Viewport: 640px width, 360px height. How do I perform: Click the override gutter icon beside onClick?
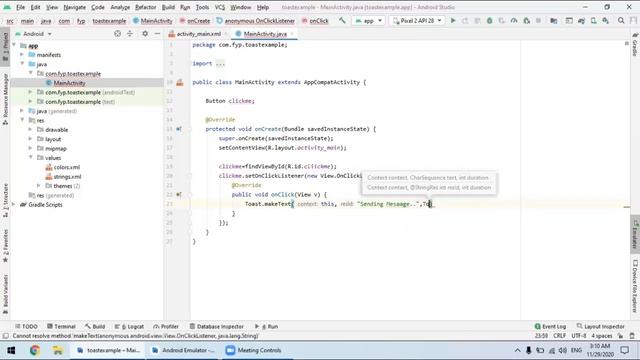179,195
